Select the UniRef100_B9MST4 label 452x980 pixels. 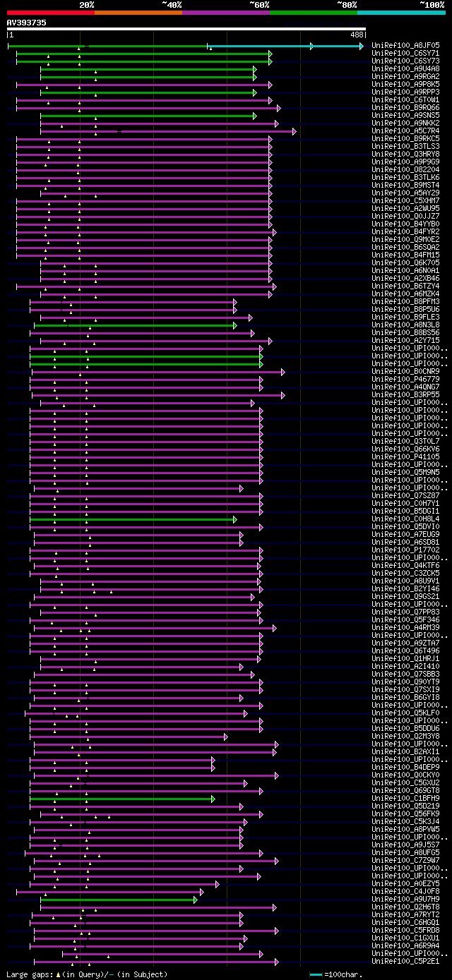coord(405,186)
